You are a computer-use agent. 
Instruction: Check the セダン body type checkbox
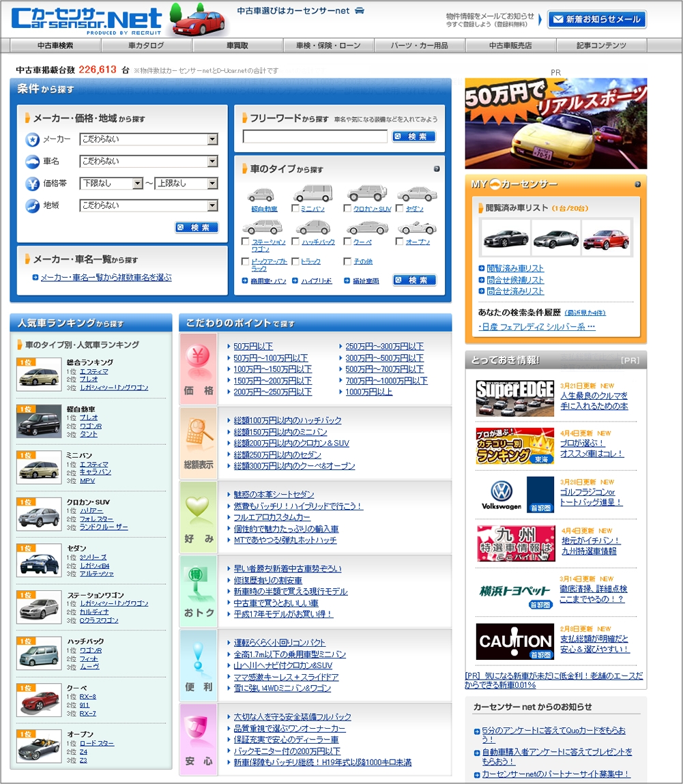400,209
